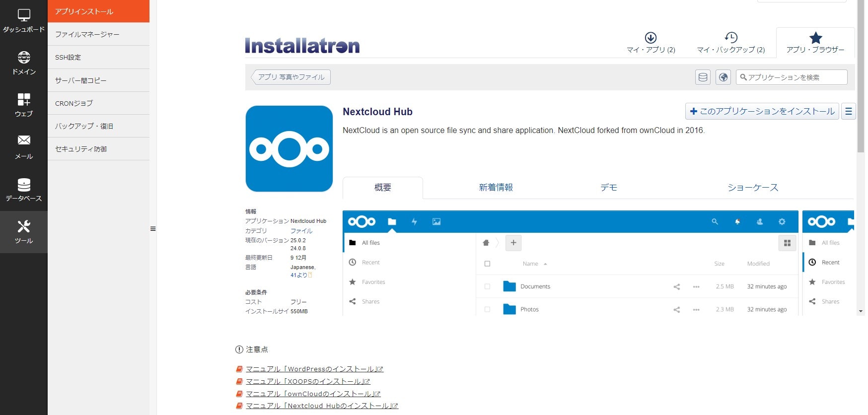Click the アプリ 写真やファイル breadcrumb button

291,77
